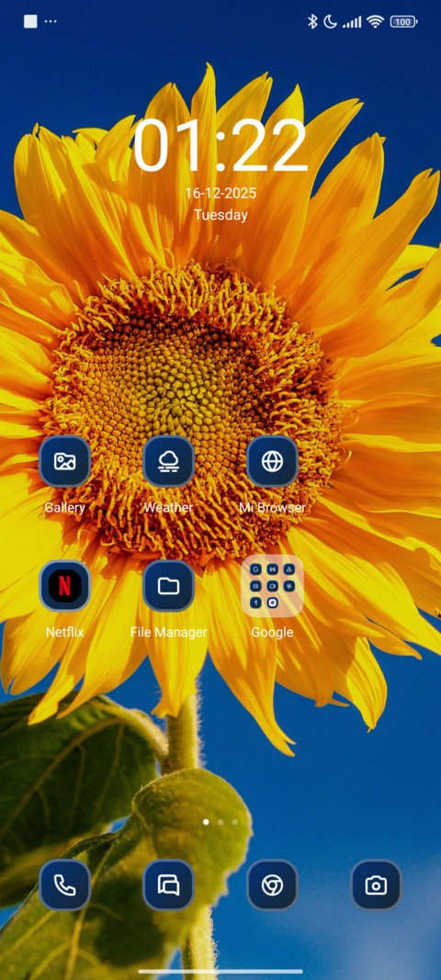The image size is (441, 980).
Task: Launch Chrome from the dock
Action: click(272, 885)
